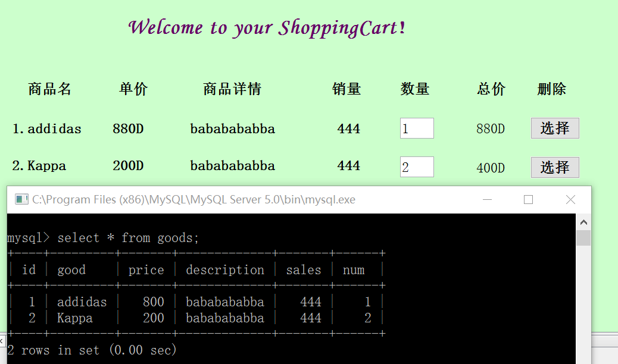Click the 'good' column in console

pos(71,270)
